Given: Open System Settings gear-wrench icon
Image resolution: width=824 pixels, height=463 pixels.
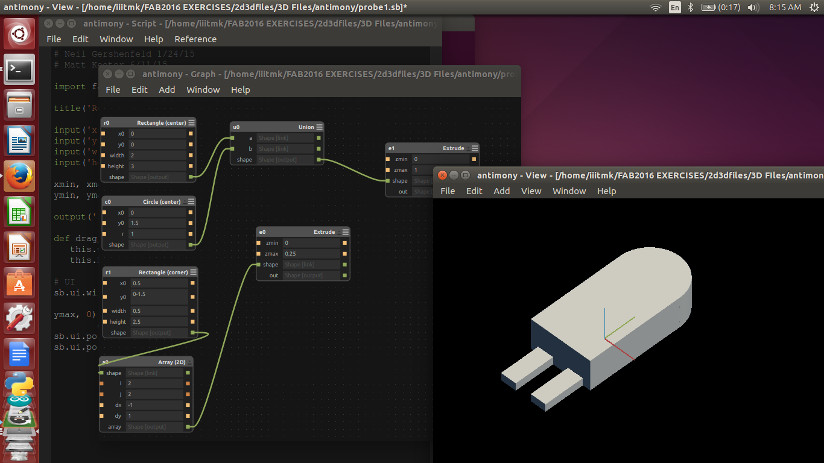Looking at the screenshot, I should pos(19,318).
